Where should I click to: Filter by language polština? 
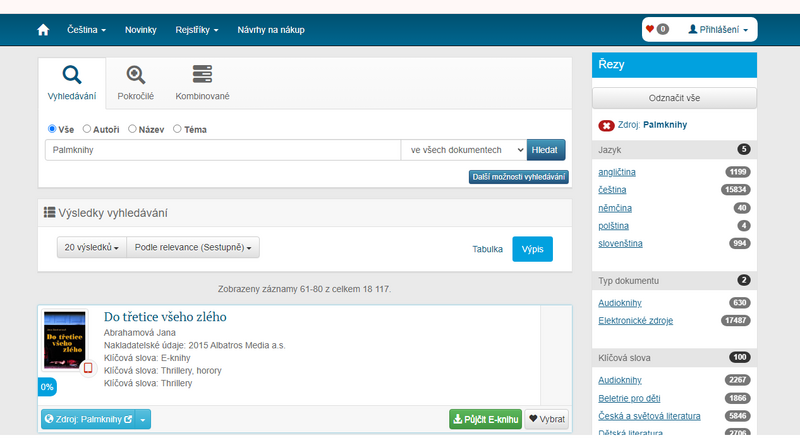pos(613,226)
